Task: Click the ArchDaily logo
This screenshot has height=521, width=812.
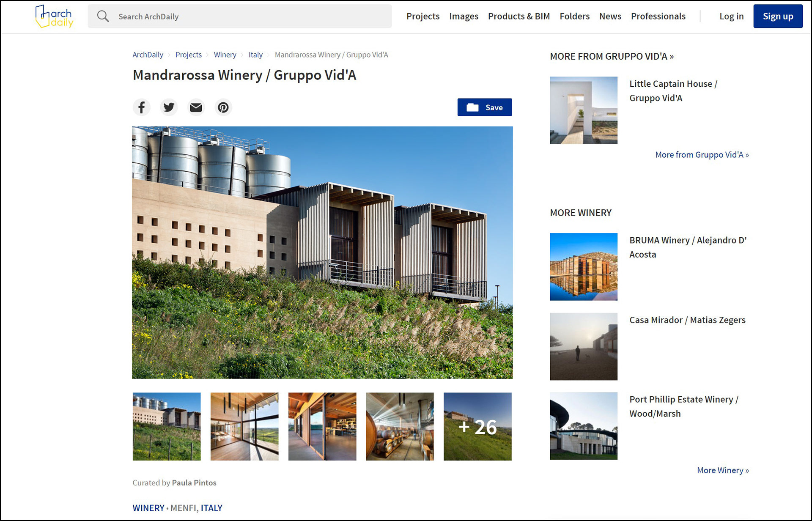Action: pos(54,16)
